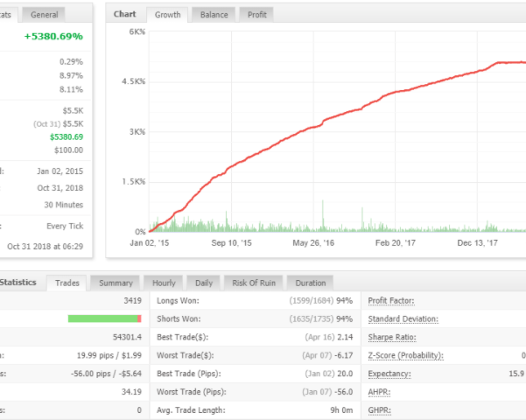The image size is (526, 420).
Task: Select the Growth chart tab
Action: click(166, 15)
